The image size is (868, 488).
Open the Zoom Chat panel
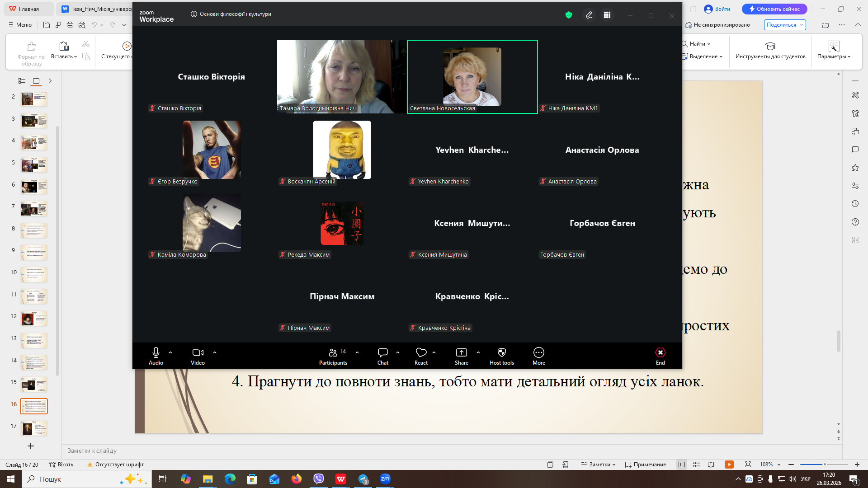point(382,356)
